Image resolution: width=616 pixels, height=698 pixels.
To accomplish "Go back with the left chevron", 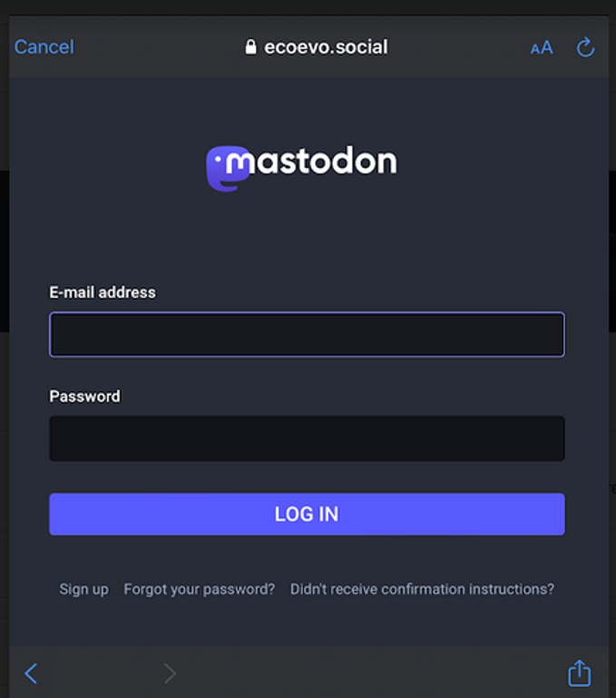I will click(31, 673).
